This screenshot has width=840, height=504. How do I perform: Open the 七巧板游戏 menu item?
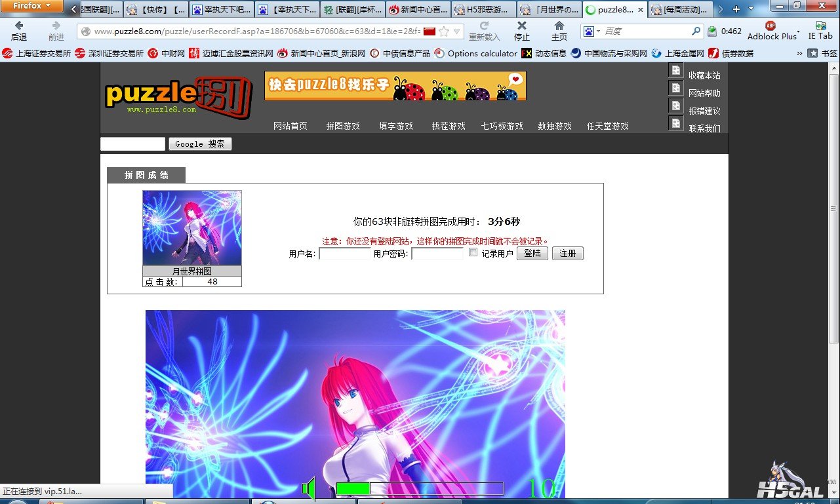pos(502,126)
